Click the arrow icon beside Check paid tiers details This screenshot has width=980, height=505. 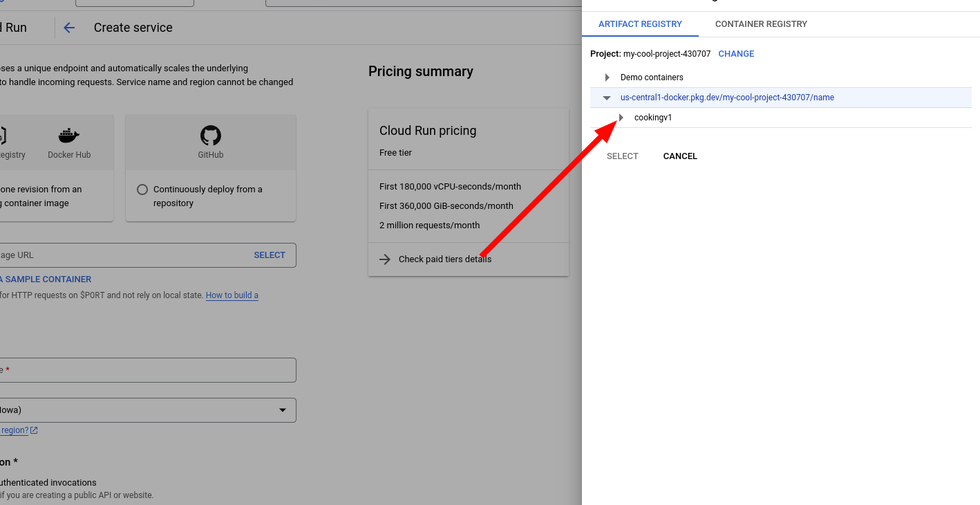385,259
